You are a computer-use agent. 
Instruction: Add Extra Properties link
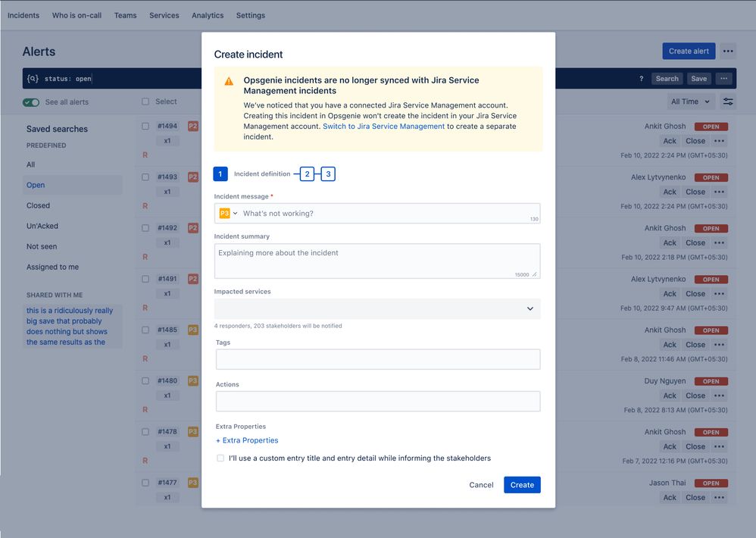coord(248,440)
